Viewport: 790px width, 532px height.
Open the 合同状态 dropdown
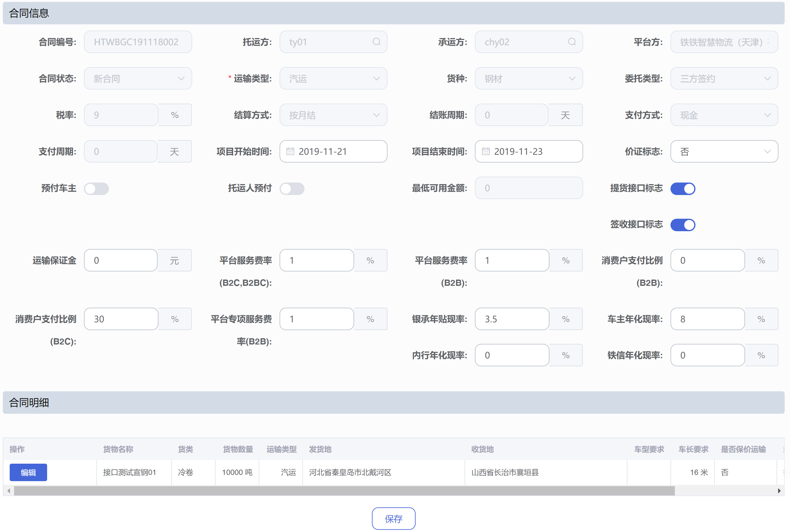coord(138,78)
